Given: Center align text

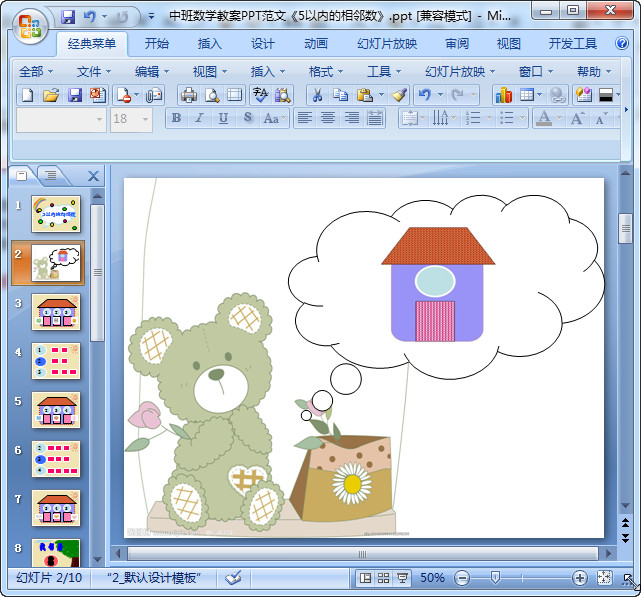Looking at the screenshot, I should click(x=328, y=118).
